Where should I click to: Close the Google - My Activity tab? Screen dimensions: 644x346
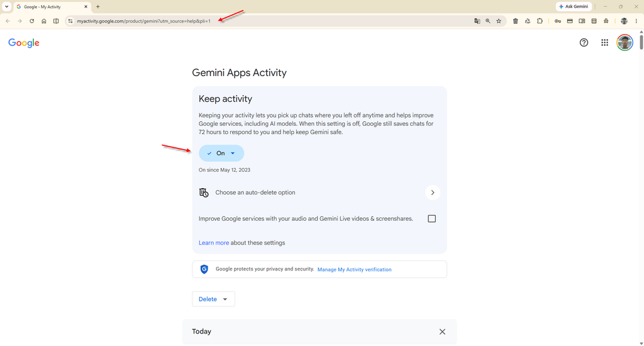[86, 7]
